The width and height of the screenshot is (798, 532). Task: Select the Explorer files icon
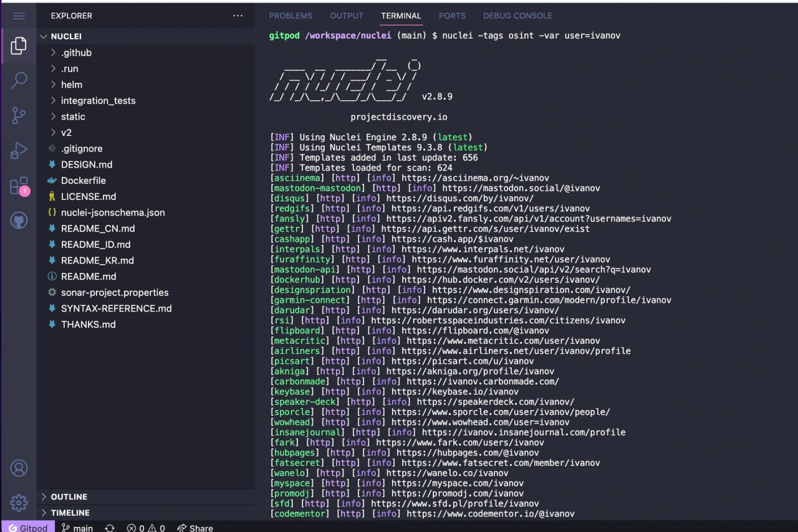[19, 45]
